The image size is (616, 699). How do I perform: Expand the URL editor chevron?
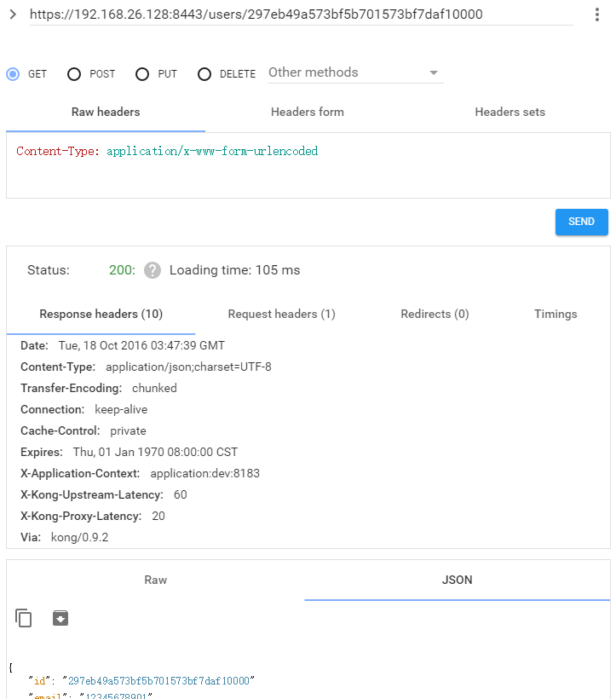[13, 14]
